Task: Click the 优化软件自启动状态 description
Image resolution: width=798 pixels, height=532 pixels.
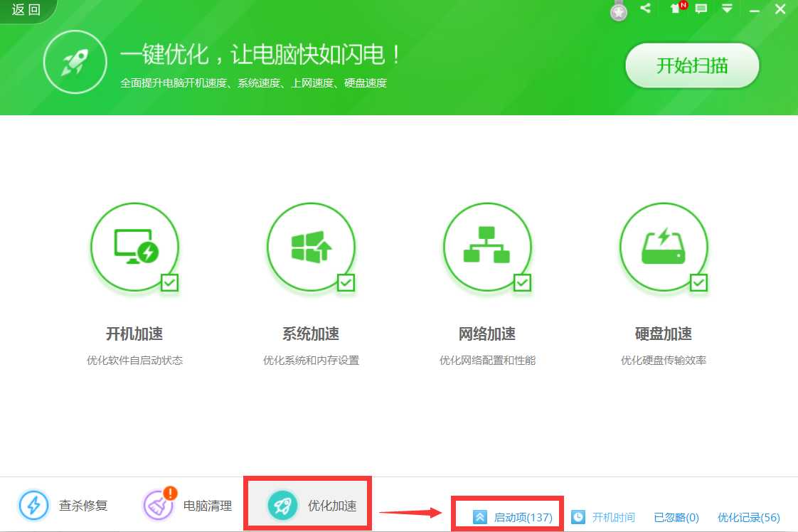Action: [x=134, y=361]
